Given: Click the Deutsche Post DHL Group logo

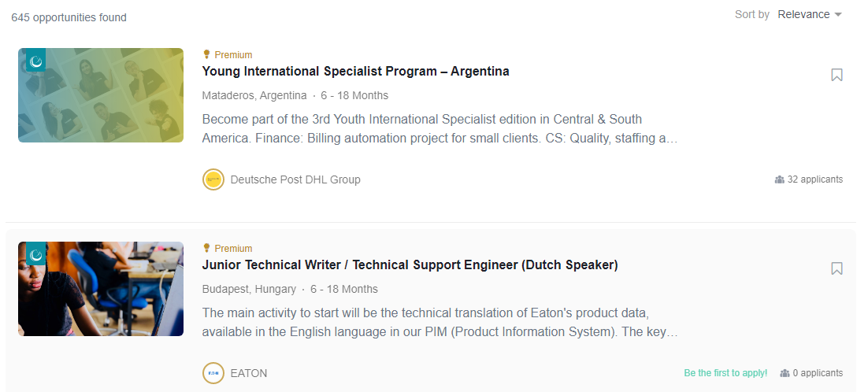Looking at the screenshot, I should pos(213,179).
